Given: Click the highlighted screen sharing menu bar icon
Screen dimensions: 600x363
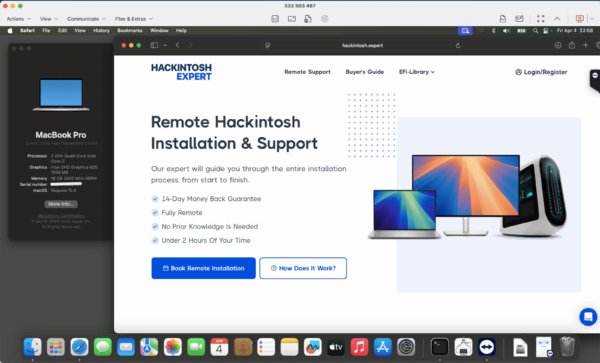Looking at the screenshot, I should point(465,31).
